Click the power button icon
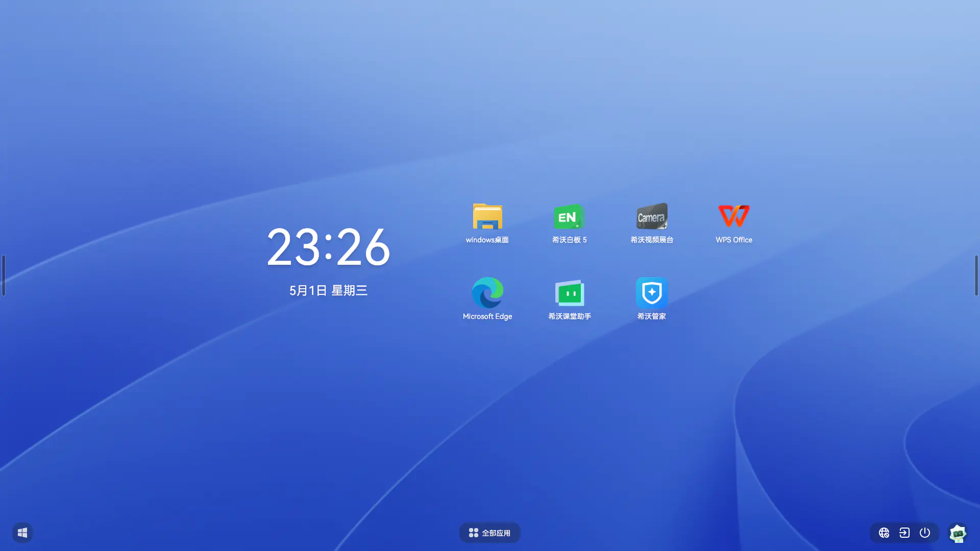 pyautogui.click(x=925, y=533)
